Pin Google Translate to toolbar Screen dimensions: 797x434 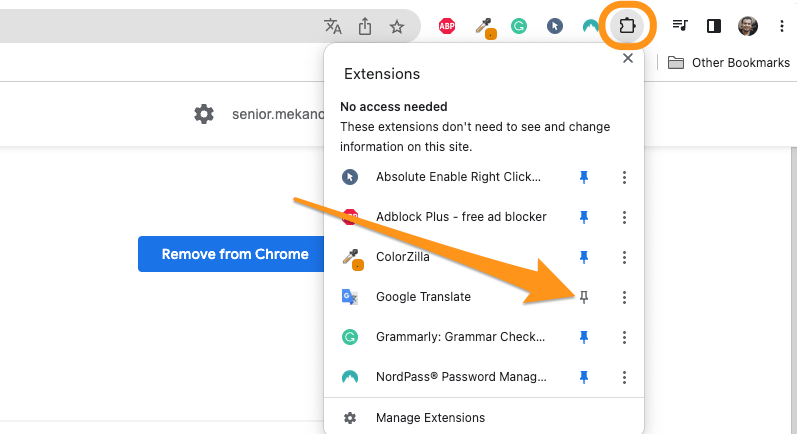[x=584, y=297]
